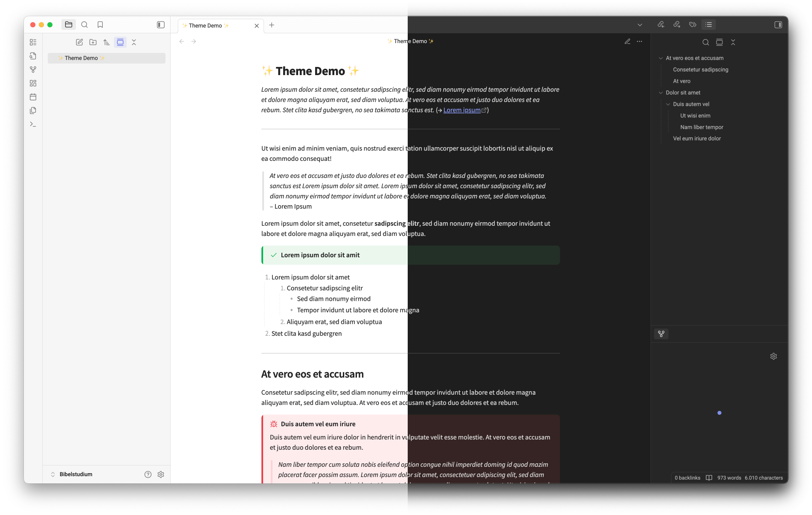Image resolution: width=812 pixels, height=515 pixels.
Task: Open settings gear in left sidebar bottom
Action: (161, 474)
